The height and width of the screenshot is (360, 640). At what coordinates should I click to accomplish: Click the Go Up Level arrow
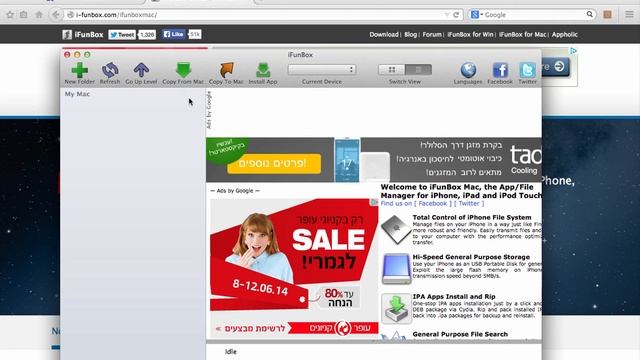pos(141,70)
